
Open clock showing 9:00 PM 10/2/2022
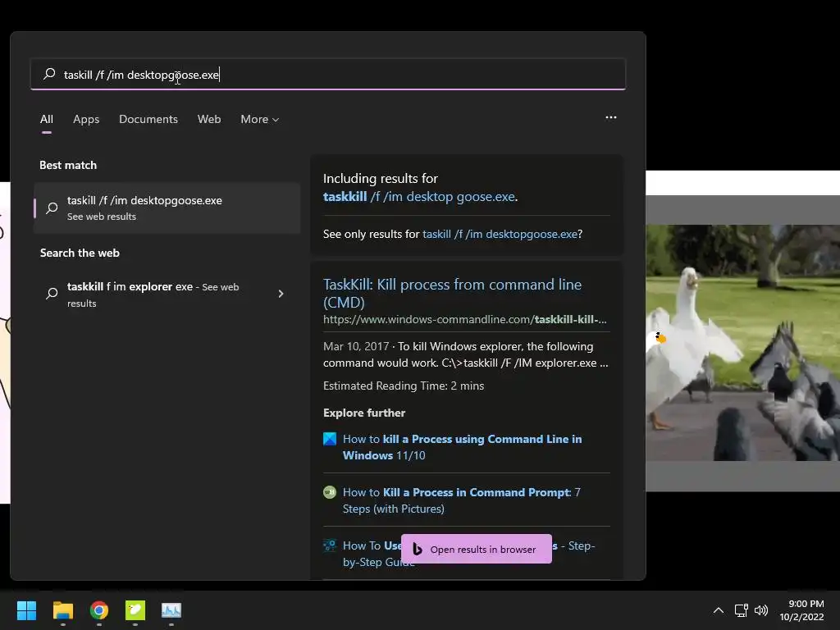(x=802, y=610)
